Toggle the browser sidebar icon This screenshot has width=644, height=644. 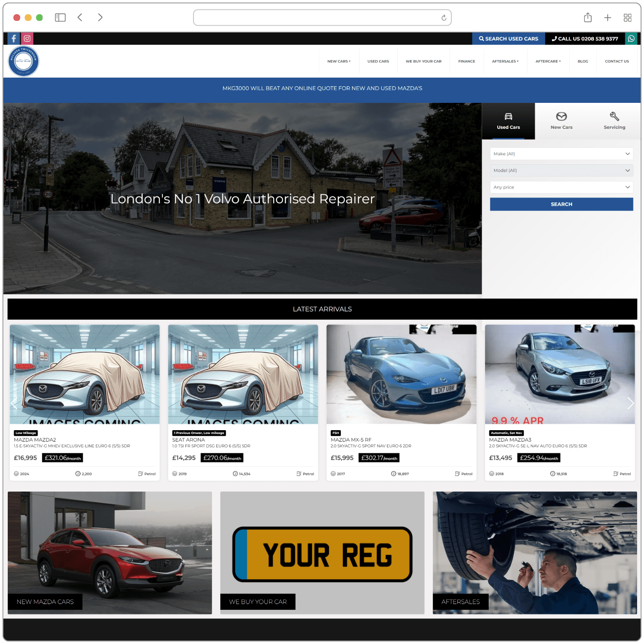point(60,17)
